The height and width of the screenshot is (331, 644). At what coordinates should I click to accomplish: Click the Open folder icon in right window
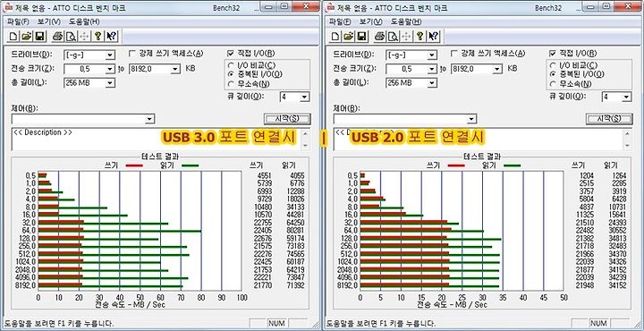(x=349, y=36)
